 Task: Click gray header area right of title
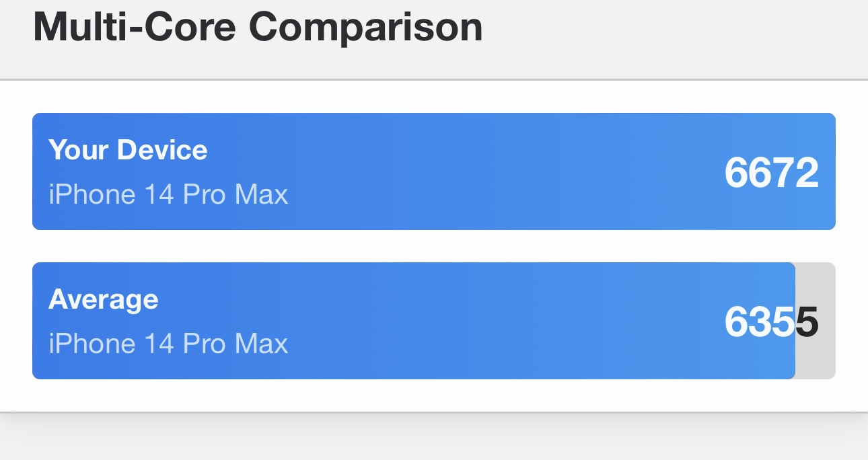point(673,34)
